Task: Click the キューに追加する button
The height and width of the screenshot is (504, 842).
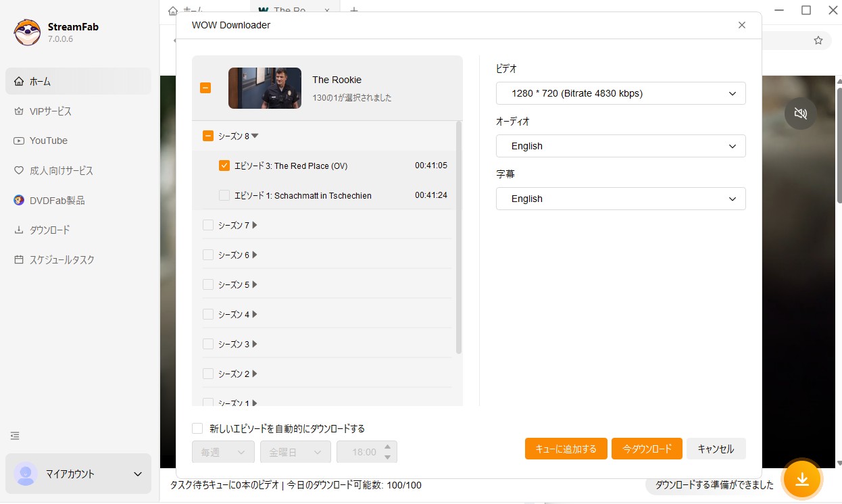Action: point(566,449)
